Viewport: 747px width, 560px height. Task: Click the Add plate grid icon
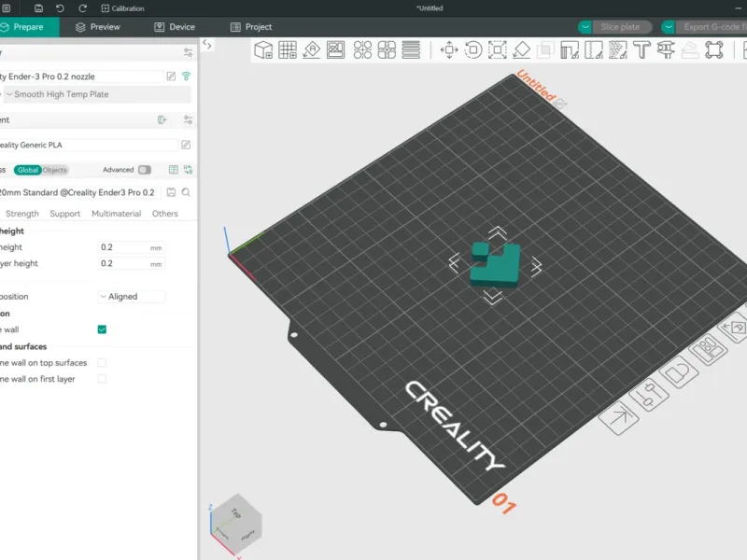click(x=288, y=49)
